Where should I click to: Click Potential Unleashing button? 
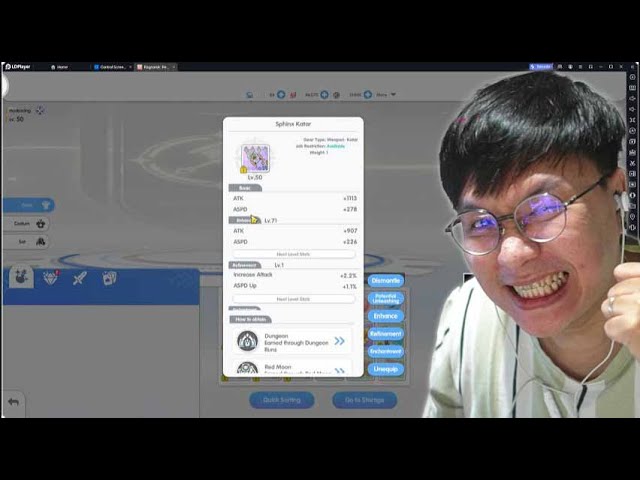point(386,298)
